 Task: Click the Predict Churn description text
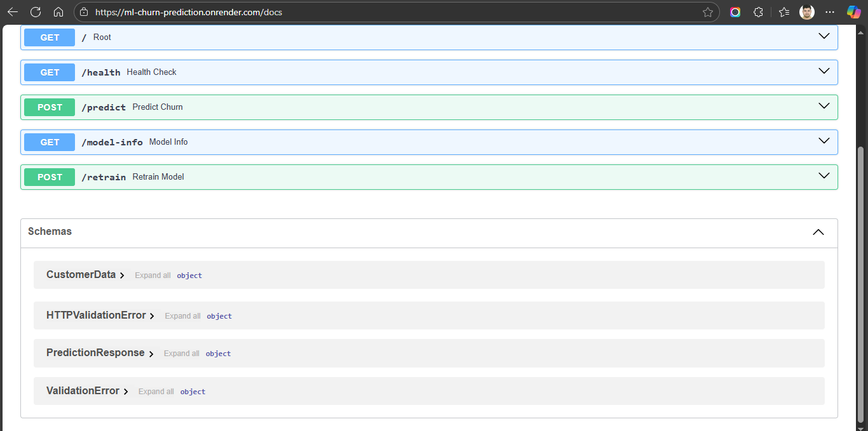tap(158, 107)
